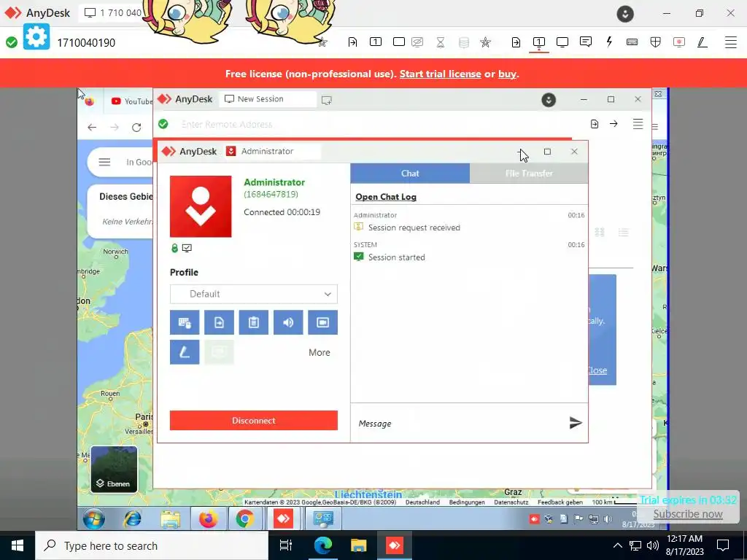Image resolution: width=747 pixels, height=560 pixels.
Task: Click Subscribe now link
Action: click(688, 514)
